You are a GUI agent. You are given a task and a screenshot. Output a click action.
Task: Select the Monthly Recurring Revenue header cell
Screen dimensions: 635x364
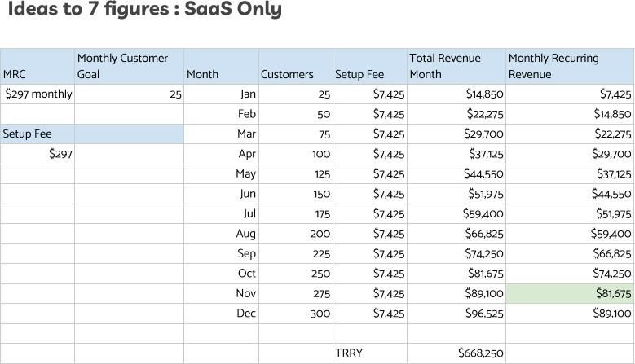[569, 66]
